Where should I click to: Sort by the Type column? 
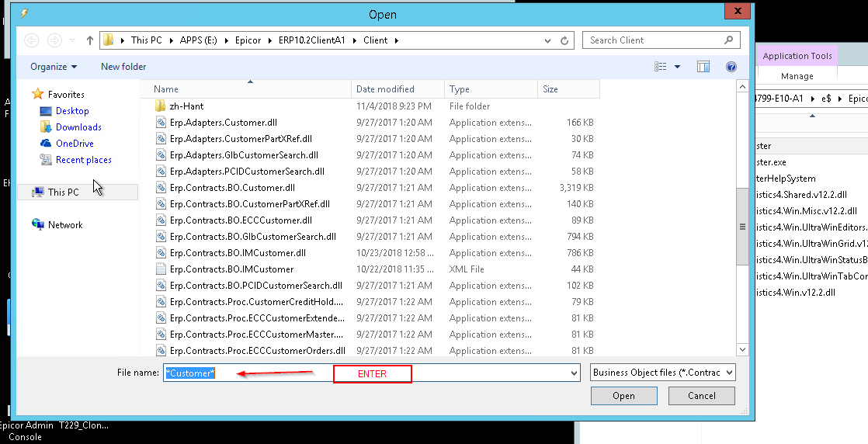[491, 89]
